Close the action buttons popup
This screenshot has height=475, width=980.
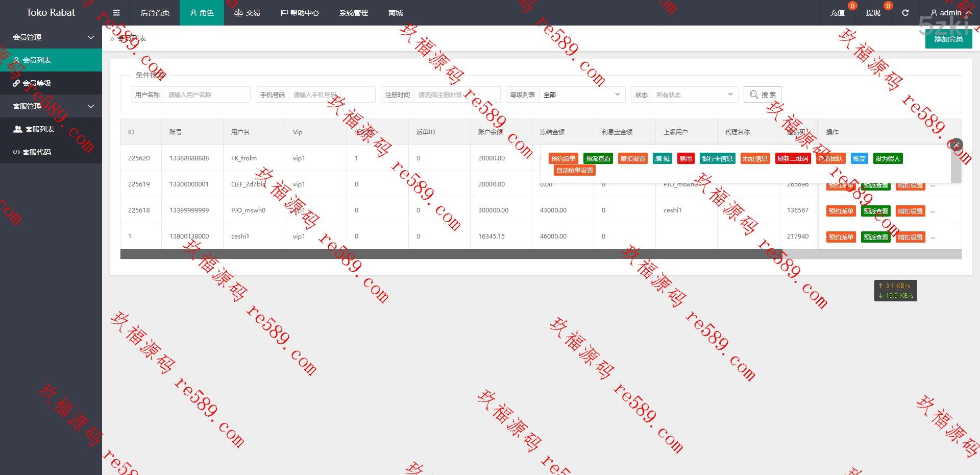click(x=957, y=145)
